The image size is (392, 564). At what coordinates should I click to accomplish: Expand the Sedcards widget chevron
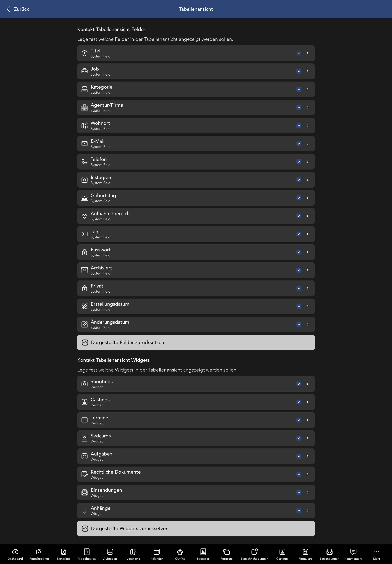pyautogui.click(x=307, y=438)
